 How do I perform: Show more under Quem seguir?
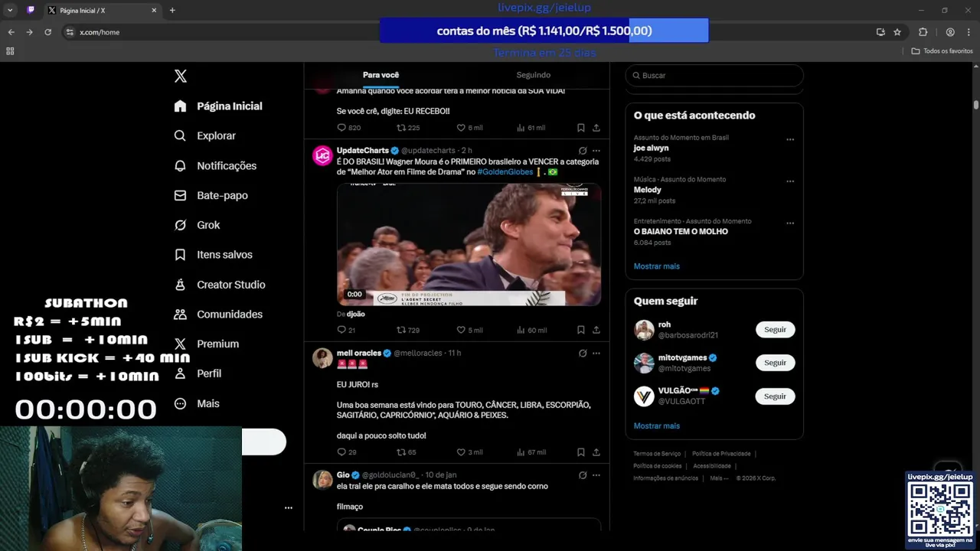tap(656, 425)
